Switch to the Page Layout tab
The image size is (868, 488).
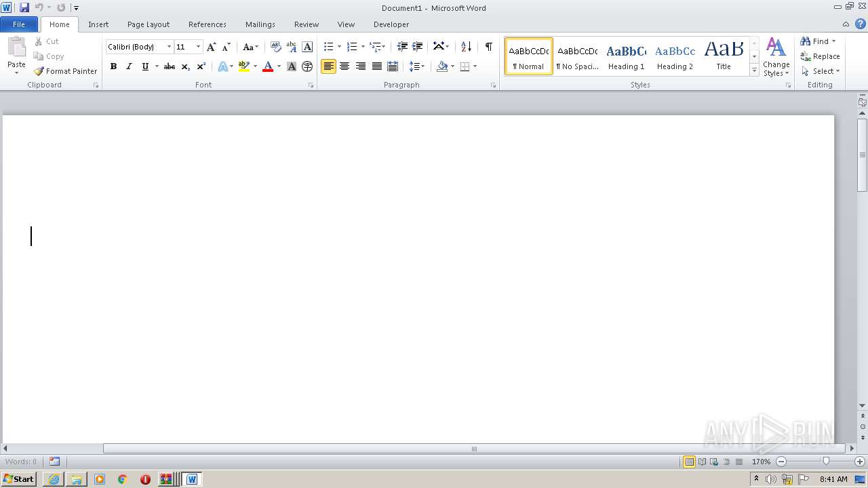[x=149, y=24]
